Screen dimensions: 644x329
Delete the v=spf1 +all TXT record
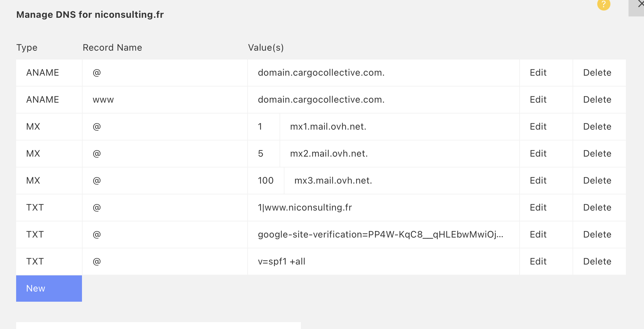point(597,262)
